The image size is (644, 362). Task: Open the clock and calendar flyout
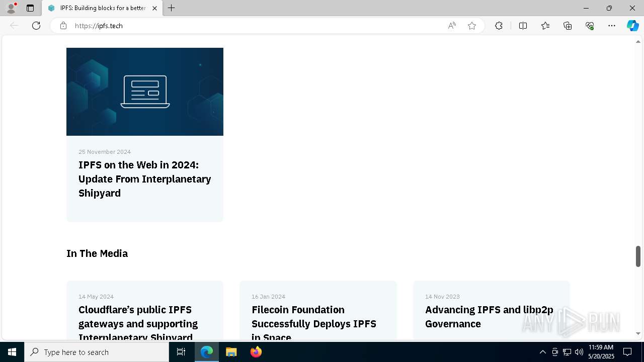(x=601, y=352)
